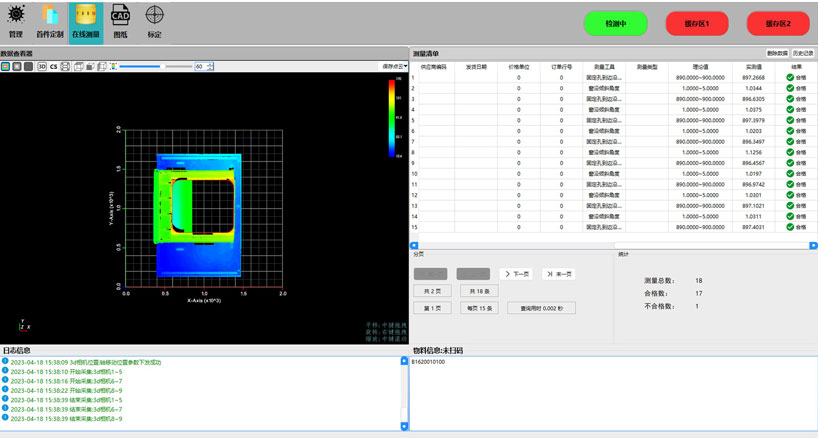Screen dimensions: 818x438
Task: Click the rainbow color map icon
Action: [x=112, y=66]
